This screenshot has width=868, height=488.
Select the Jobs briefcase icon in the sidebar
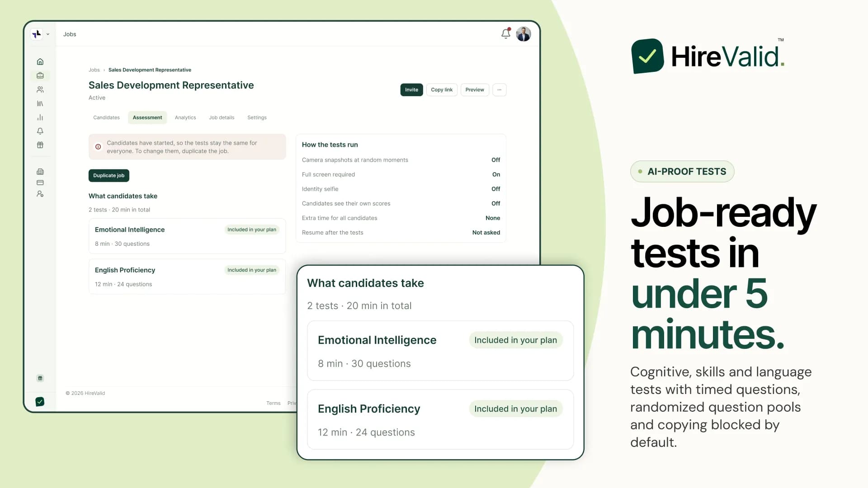pyautogui.click(x=40, y=75)
